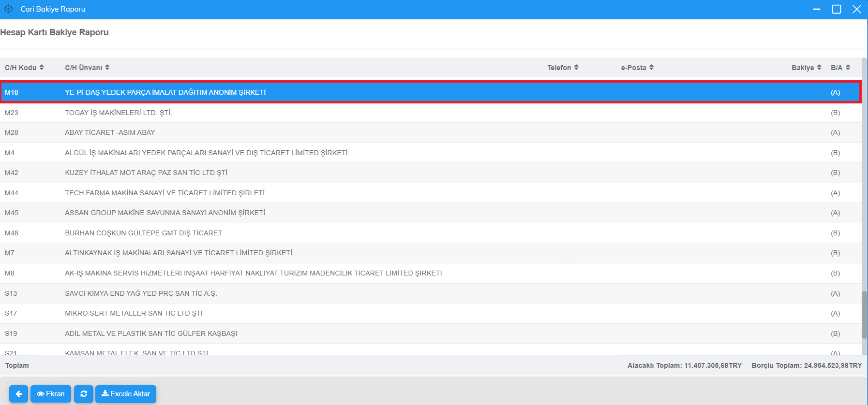Click code cell M48
Viewport: 868px width, 405px height.
[12, 233]
